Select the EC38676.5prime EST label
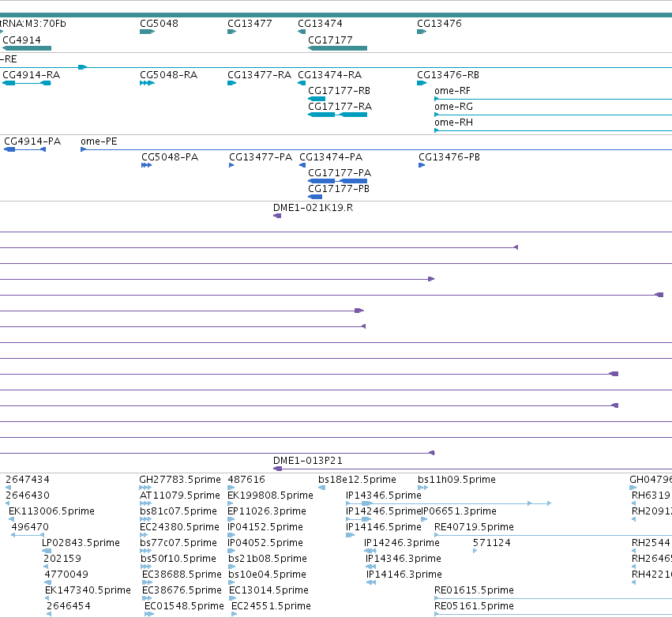672x618 pixels. [182, 590]
